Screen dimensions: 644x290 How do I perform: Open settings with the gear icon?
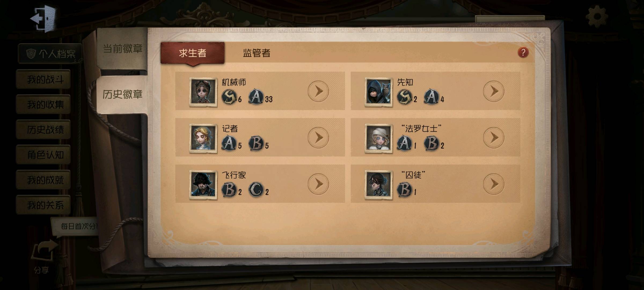click(596, 17)
